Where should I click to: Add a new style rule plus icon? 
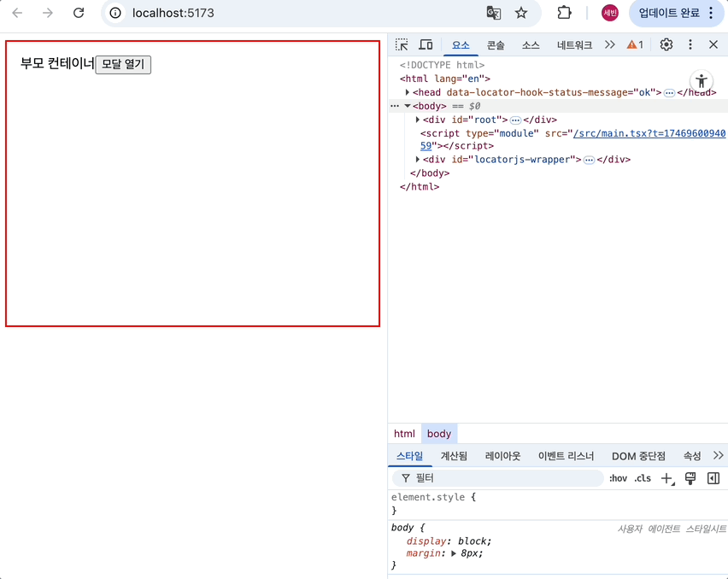666,478
